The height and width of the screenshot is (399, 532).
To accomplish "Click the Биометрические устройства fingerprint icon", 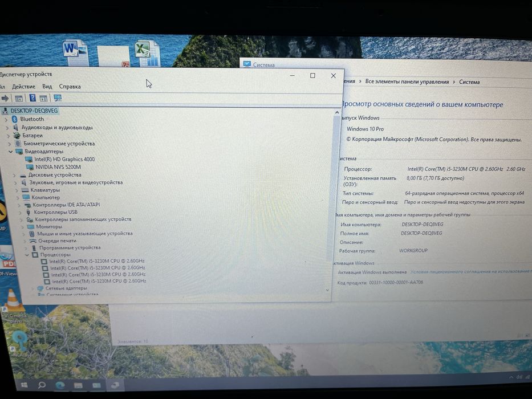I will tap(18, 144).
